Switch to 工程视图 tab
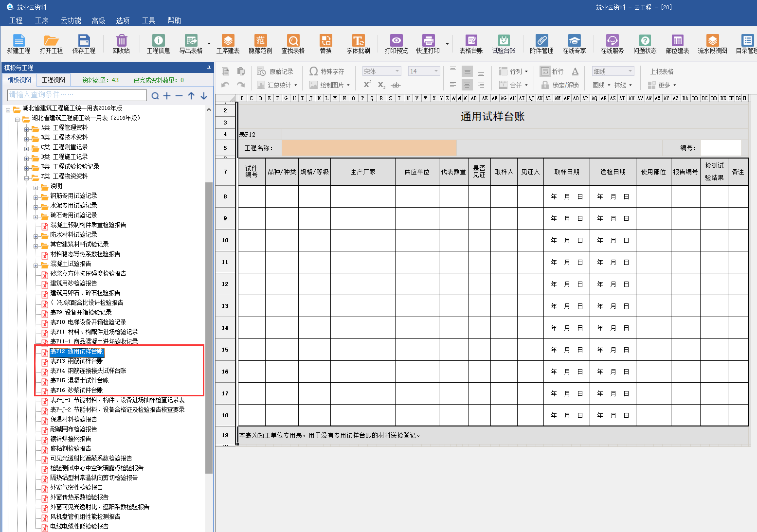 click(x=54, y=80)
